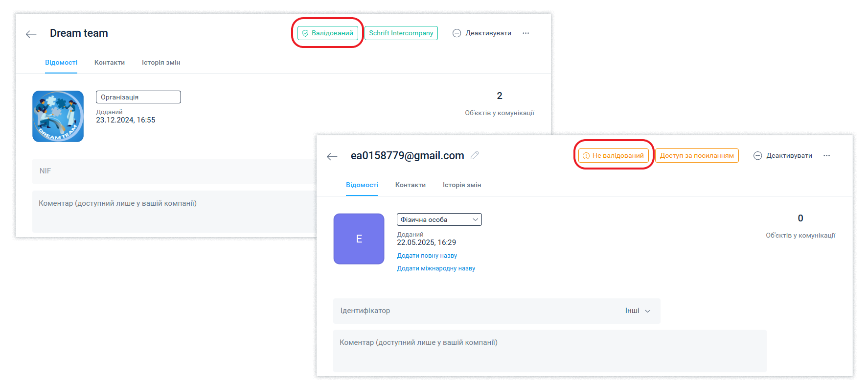Open the three-dots menu in Dream team header
This screenshot has width=868, height=388.
pyautogui.click(x=525, y=33)
